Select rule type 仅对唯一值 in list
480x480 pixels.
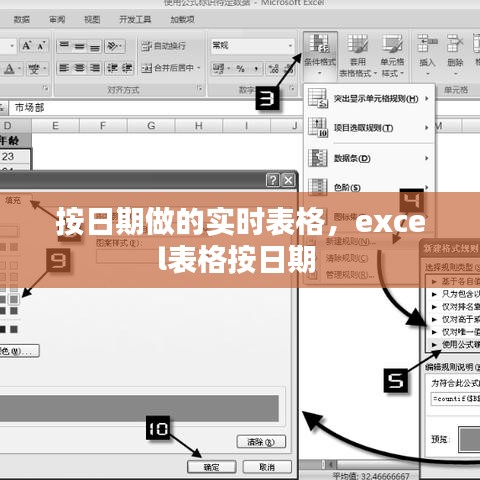453,332
